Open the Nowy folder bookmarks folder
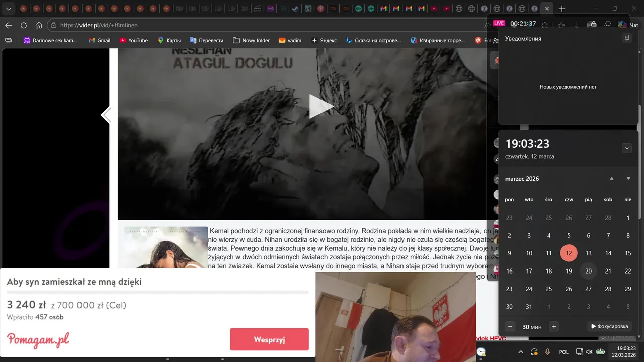The width and height of the screenshot is (644, 362). point(251,40)
